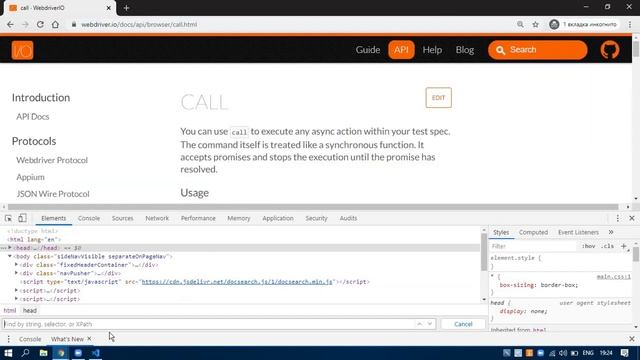Collapse the body element node
The image size is (640, 360).
(x=10, y=256)
